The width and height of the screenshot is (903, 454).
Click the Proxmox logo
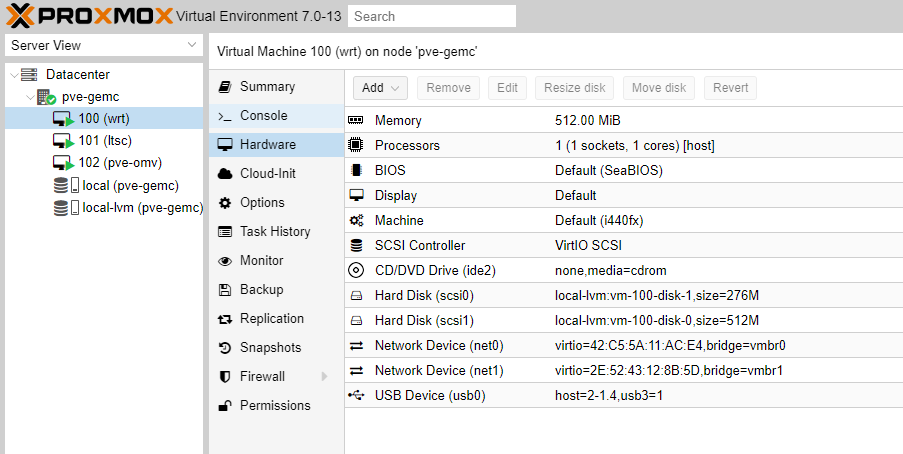89,16
